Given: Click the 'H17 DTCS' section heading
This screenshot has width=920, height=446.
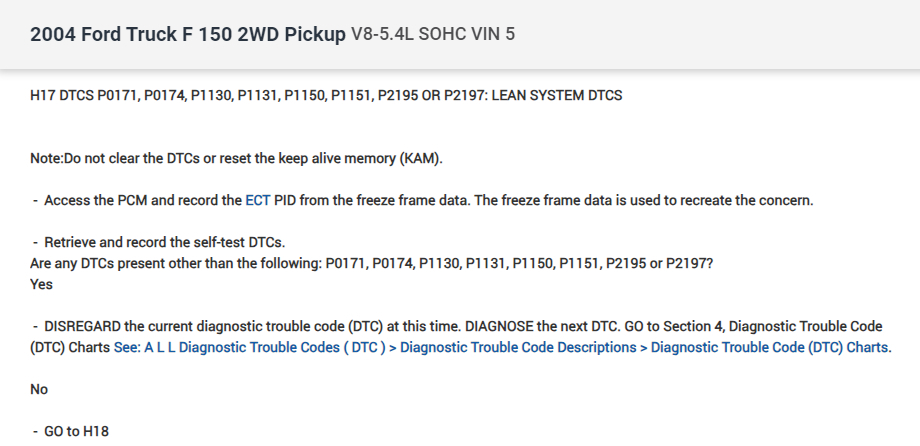Looking at the screenshot, I should click(x=63, y=96).
